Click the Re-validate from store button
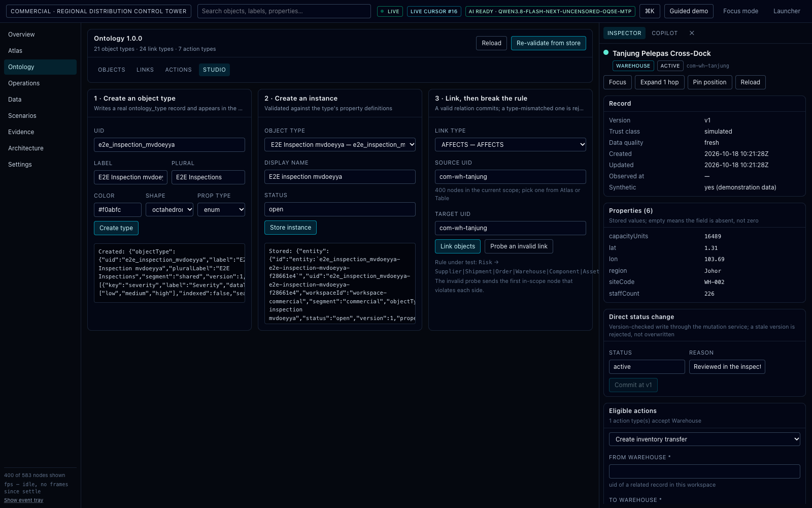 pos(549,43)
